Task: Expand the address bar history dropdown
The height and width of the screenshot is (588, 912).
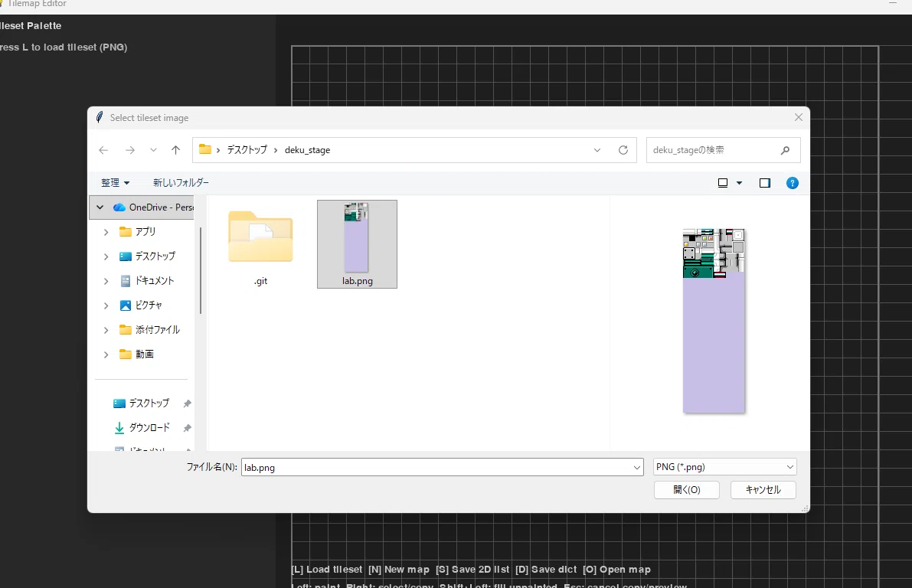Action: click(597, 150)
